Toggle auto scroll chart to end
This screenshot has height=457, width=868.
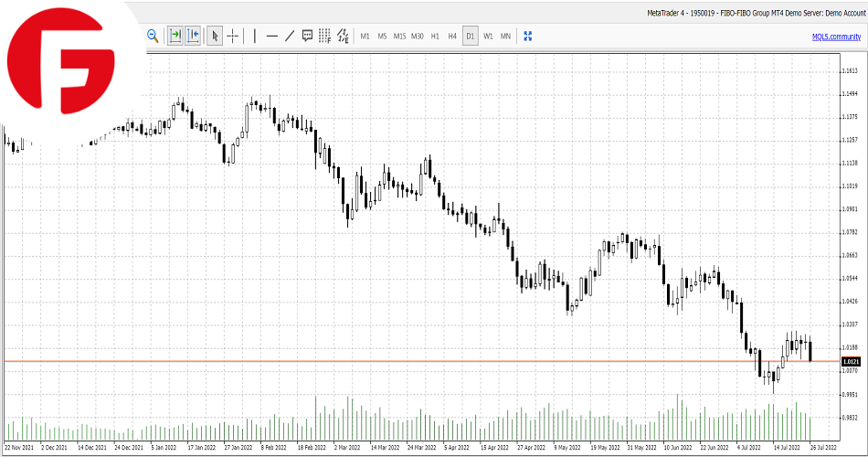coord(175,36)
